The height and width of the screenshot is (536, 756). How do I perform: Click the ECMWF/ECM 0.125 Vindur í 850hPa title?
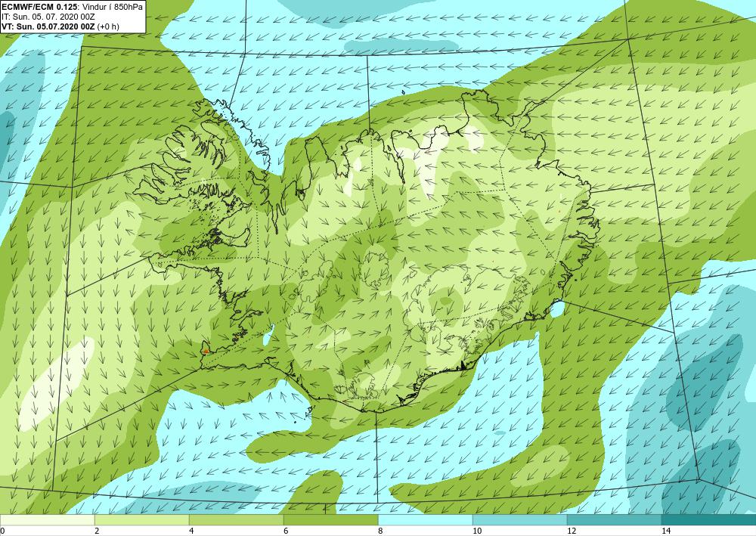(73, 6)
